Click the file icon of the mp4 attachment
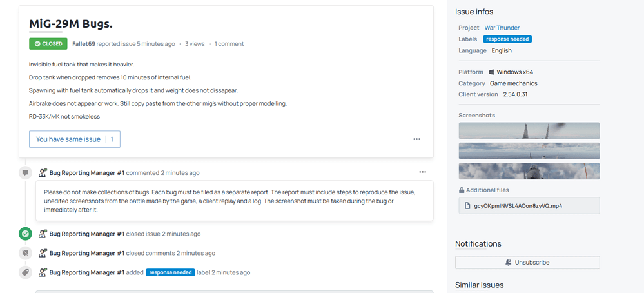Image resolution: width=644 pixels, height=293 pixels. [x=467, y=206]
